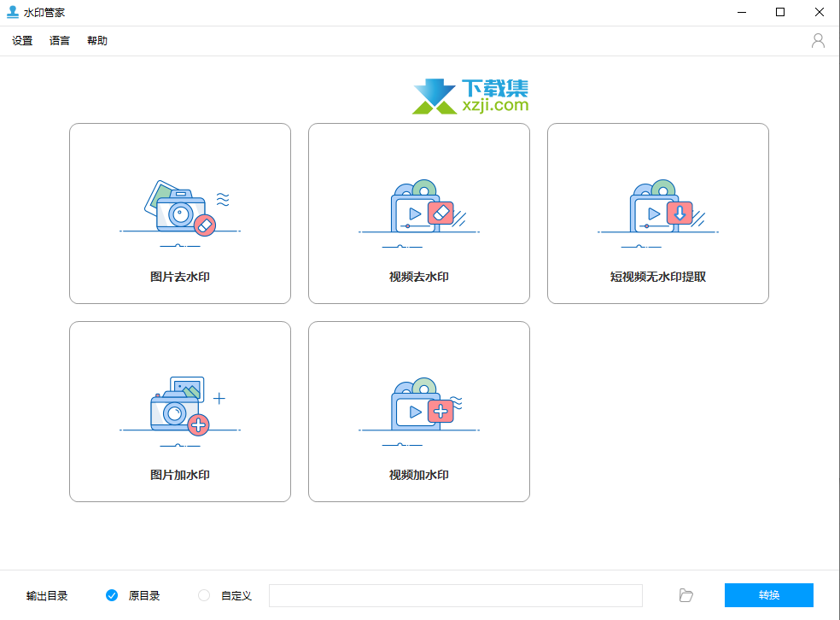Open the 设置 menu
The height and width of the screenshot is (620, 840).
coord(22,41)
